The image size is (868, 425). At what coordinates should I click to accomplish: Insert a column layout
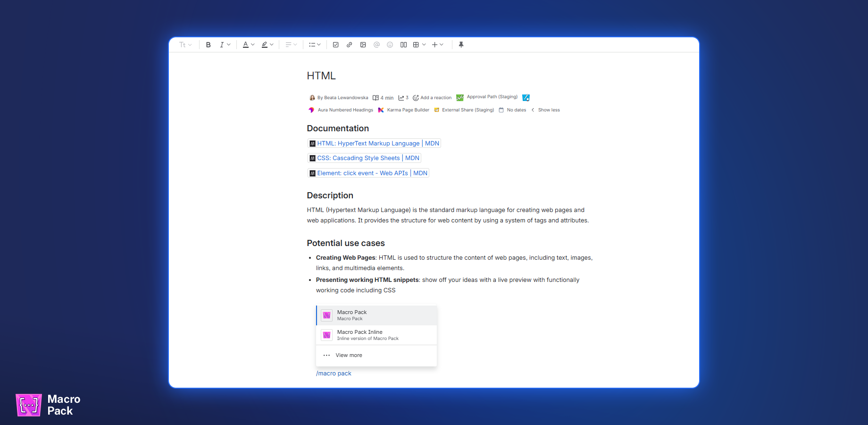pyautogui.click(x=403, y=45)
